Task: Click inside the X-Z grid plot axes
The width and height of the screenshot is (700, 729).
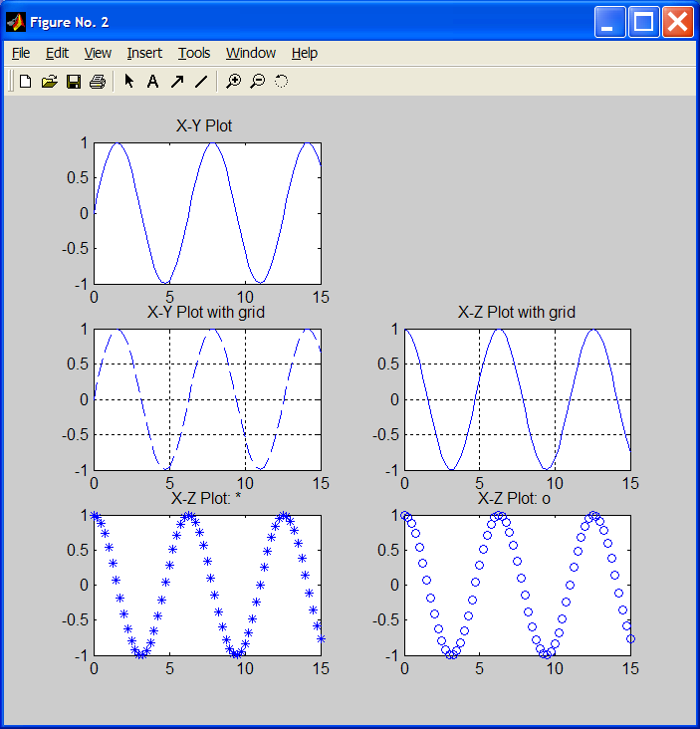Action: (518, 399)
